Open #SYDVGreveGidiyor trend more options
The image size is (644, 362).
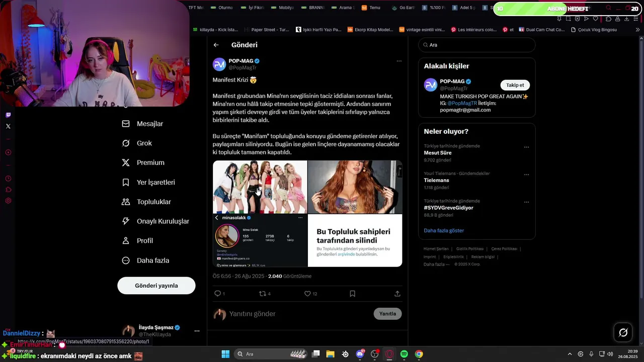point(527,202)
